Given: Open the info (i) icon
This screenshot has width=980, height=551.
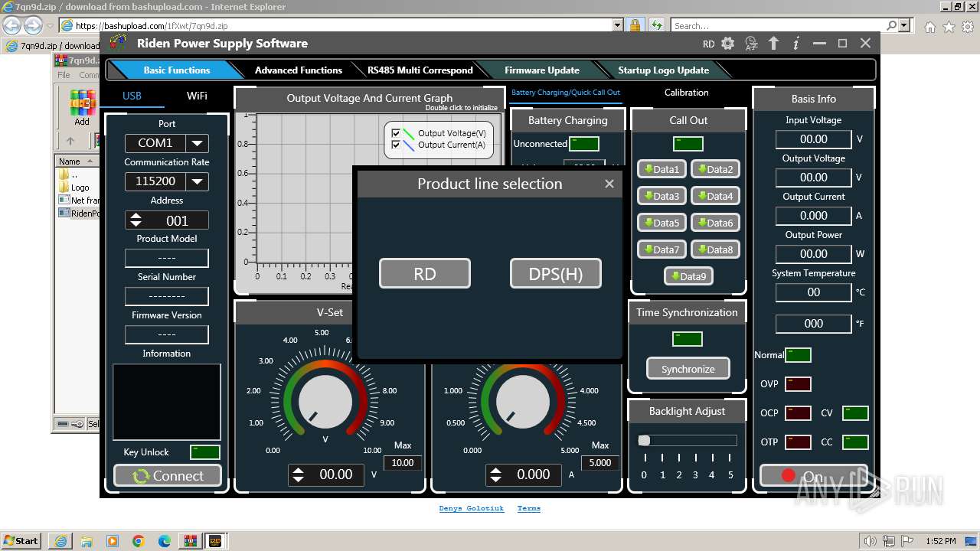Looking at the screenshot, I should point(796,44).
